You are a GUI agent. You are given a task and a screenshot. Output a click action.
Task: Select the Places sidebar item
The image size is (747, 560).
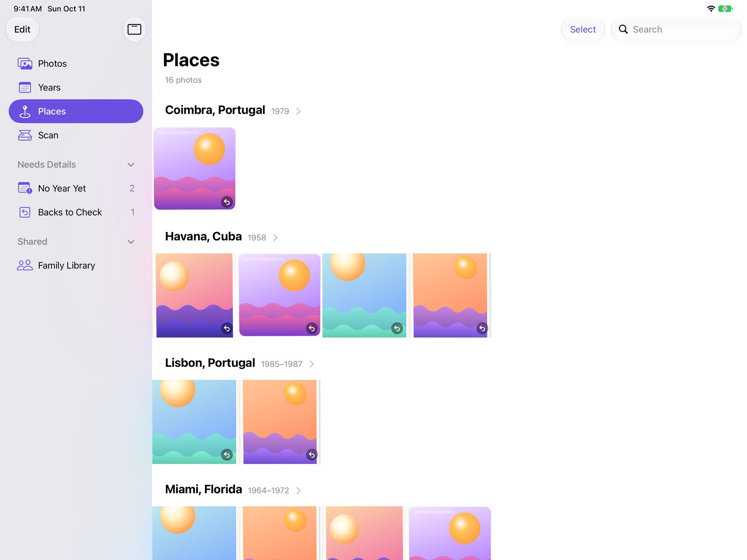(x=76, y=111)
